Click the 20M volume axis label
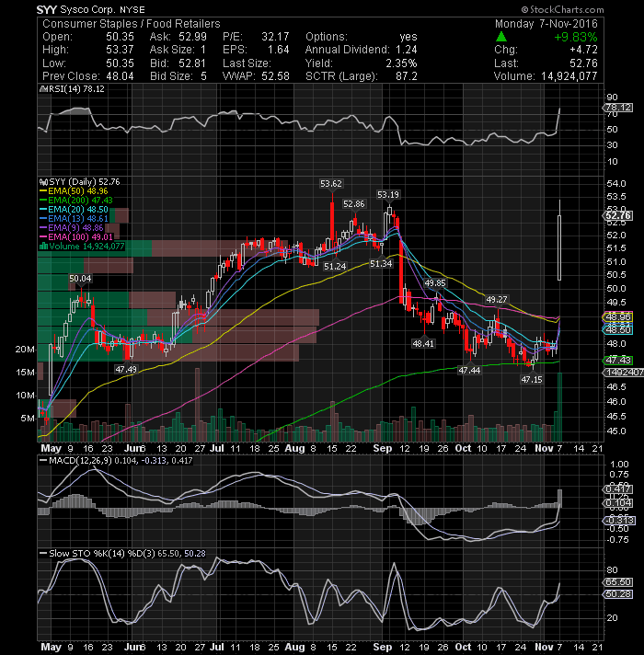The image size is (644, 655). tap(25, 350)
